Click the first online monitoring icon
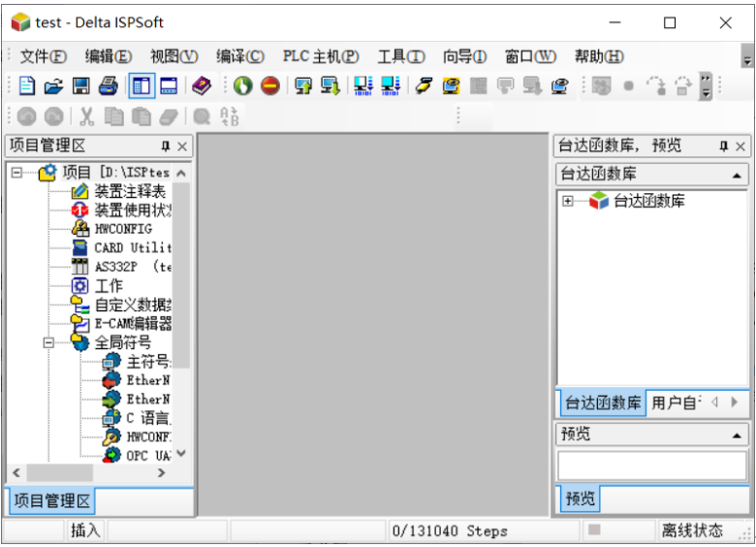Viewport: 756px width, 547px height. tap(363, 86)
